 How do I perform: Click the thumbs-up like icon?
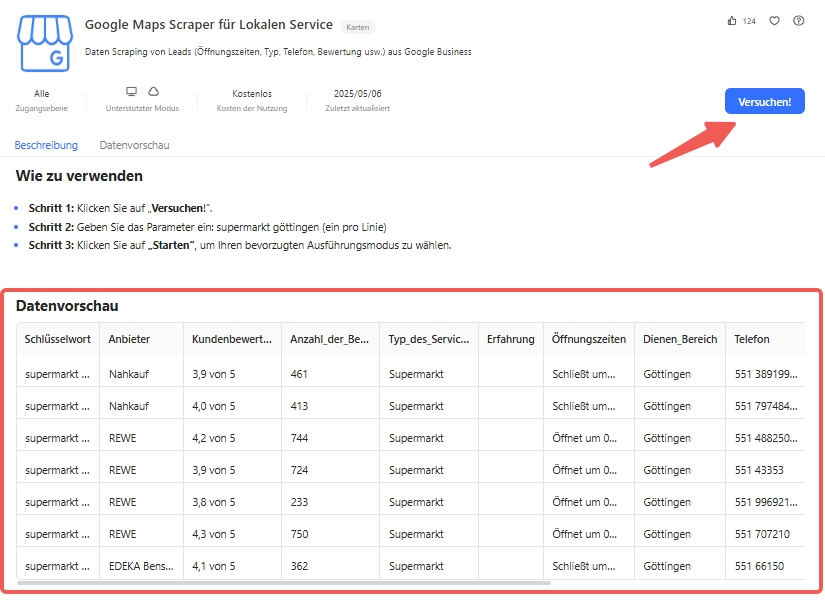[732, 21]
